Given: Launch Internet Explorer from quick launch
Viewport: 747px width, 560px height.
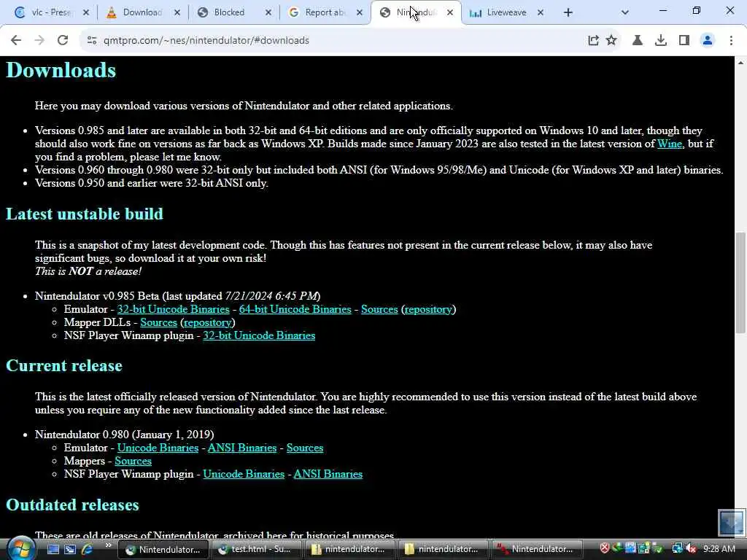Looking at the screenshot, I should tap(88, 549).
